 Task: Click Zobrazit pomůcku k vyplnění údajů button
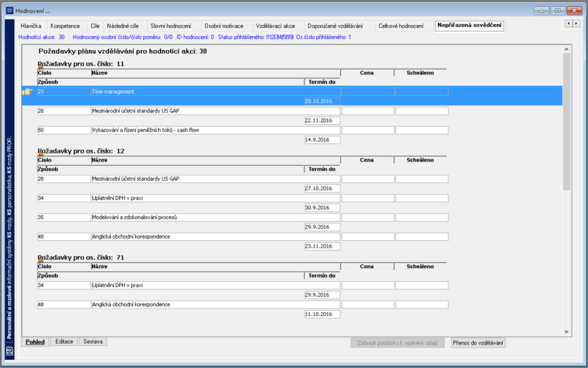coord(398,342)
